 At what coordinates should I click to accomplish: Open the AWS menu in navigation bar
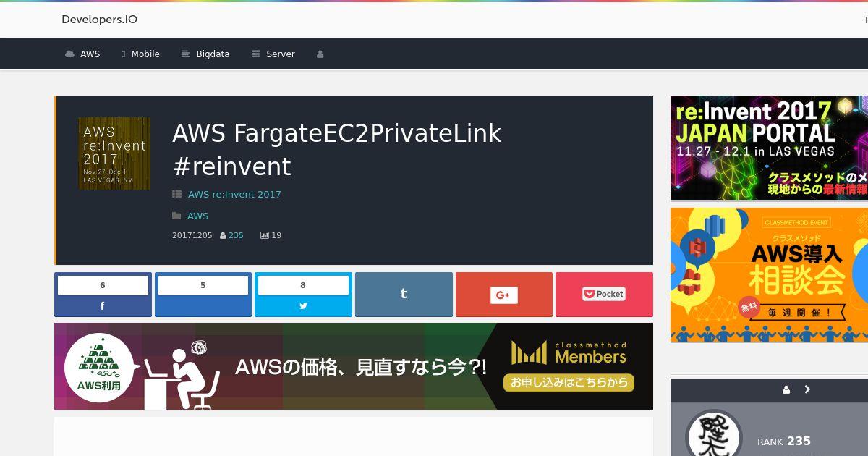point(82,54)
